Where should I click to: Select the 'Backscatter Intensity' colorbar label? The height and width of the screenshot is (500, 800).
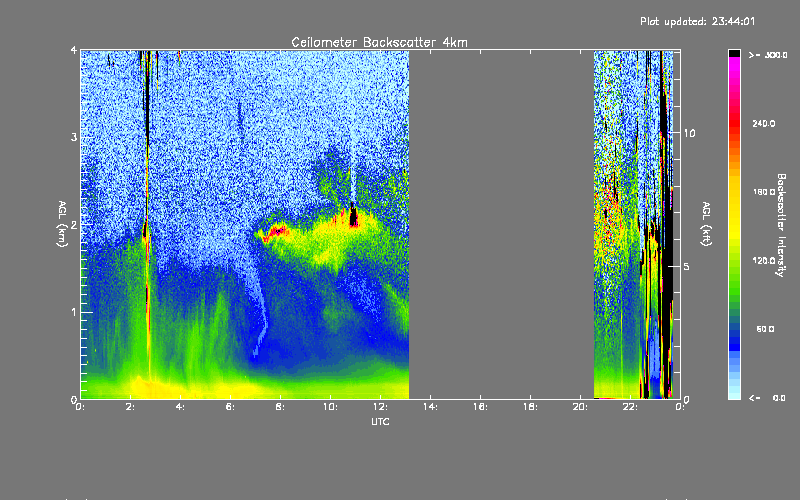pyautogui.click(x=781, y=225)
